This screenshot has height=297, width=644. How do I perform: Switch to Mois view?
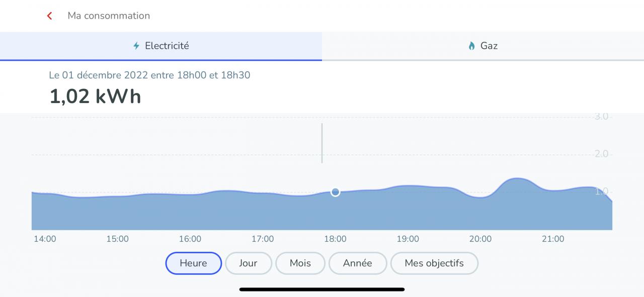[300, 263]
